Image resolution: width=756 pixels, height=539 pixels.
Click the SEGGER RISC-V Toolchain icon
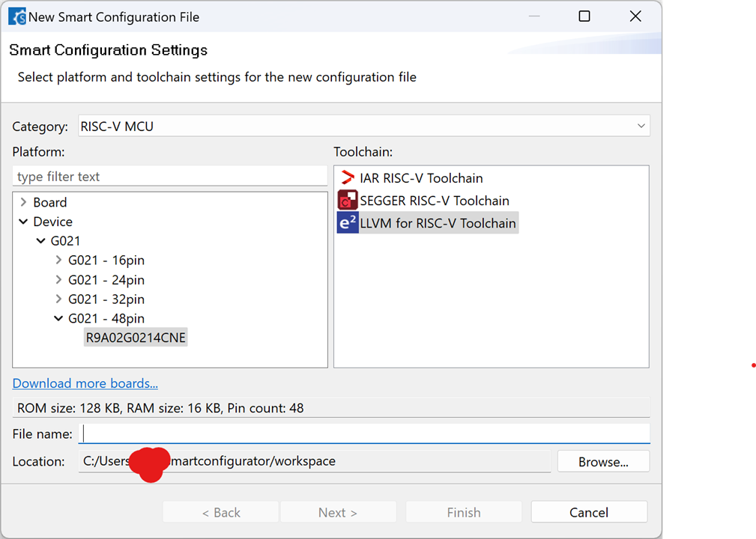coord(348,201)
